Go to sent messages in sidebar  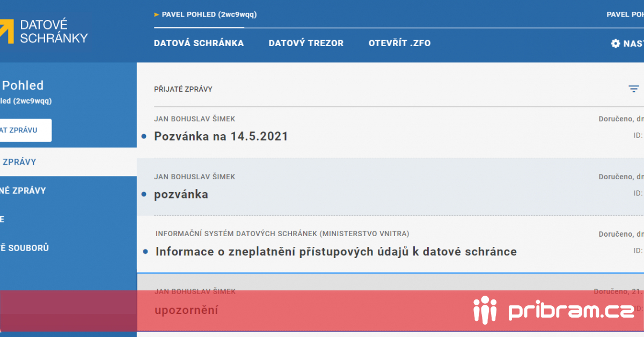[x=24, y=191]
